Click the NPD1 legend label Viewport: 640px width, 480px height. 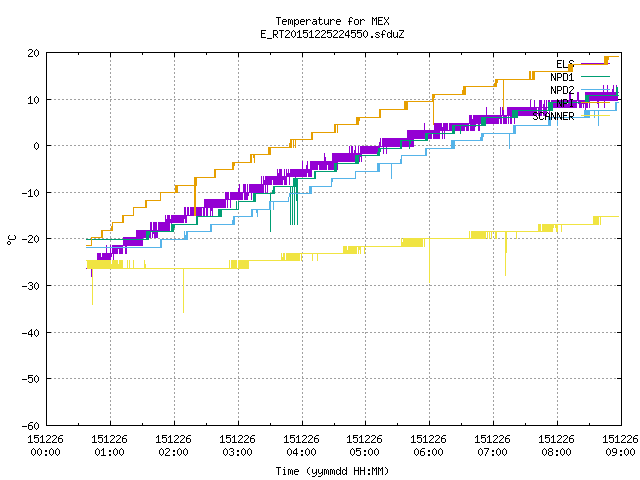[x=562, y=77]
